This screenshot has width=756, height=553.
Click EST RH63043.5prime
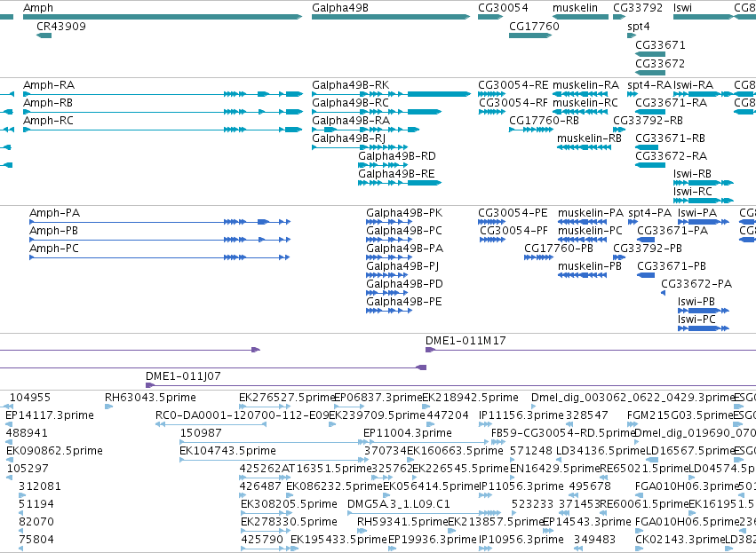point(150,398)
